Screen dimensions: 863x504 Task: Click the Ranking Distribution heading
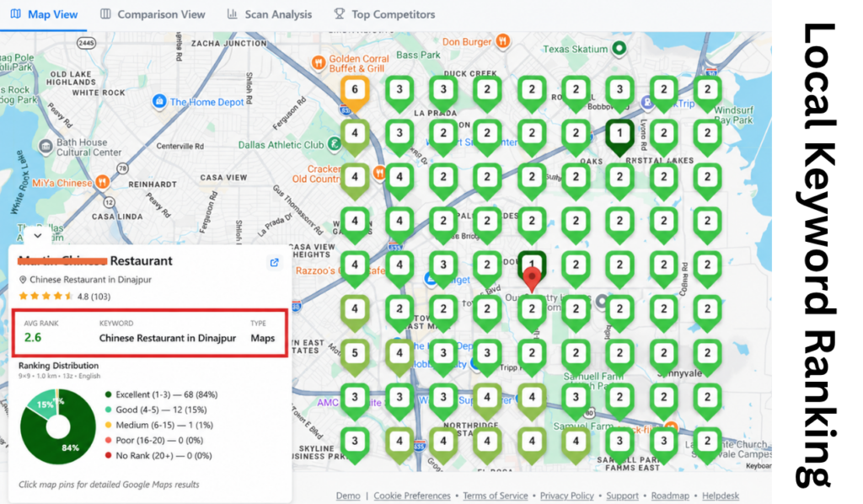(58, 365)
